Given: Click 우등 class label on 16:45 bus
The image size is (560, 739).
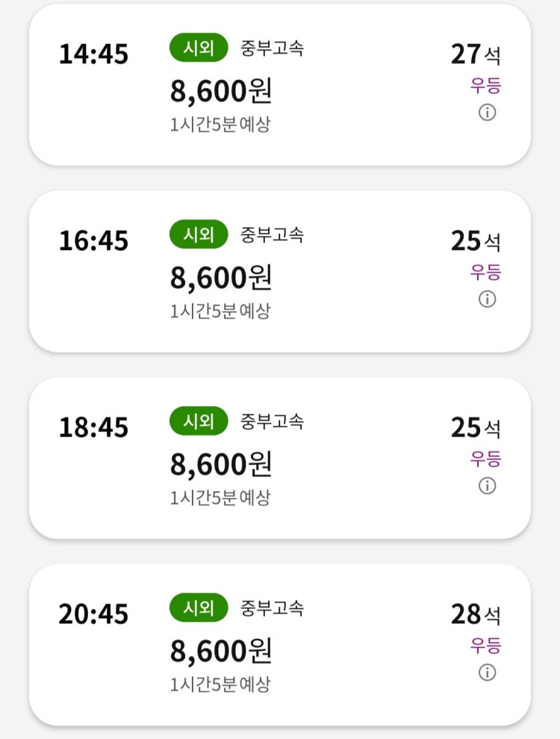Looking at the screenshot, I should tap(485, 272).
